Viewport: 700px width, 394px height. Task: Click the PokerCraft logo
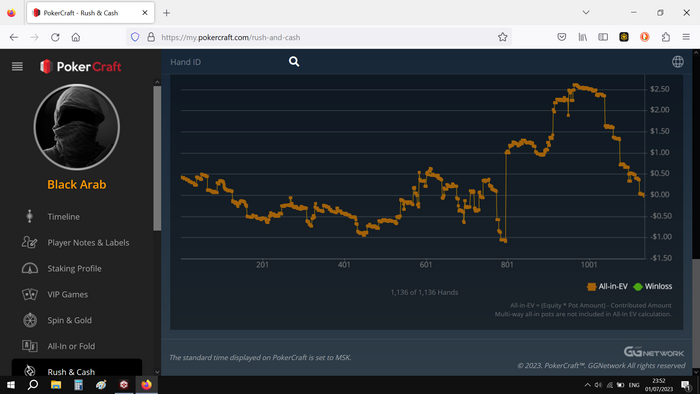[x=80, y=66]
